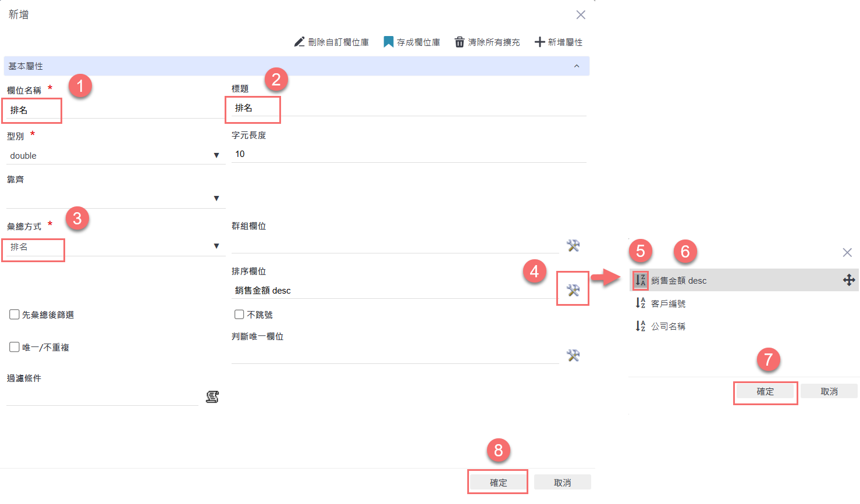Check the 不跳號 checkbox
The image size is (860, 504).
click(x=239, y=314)
